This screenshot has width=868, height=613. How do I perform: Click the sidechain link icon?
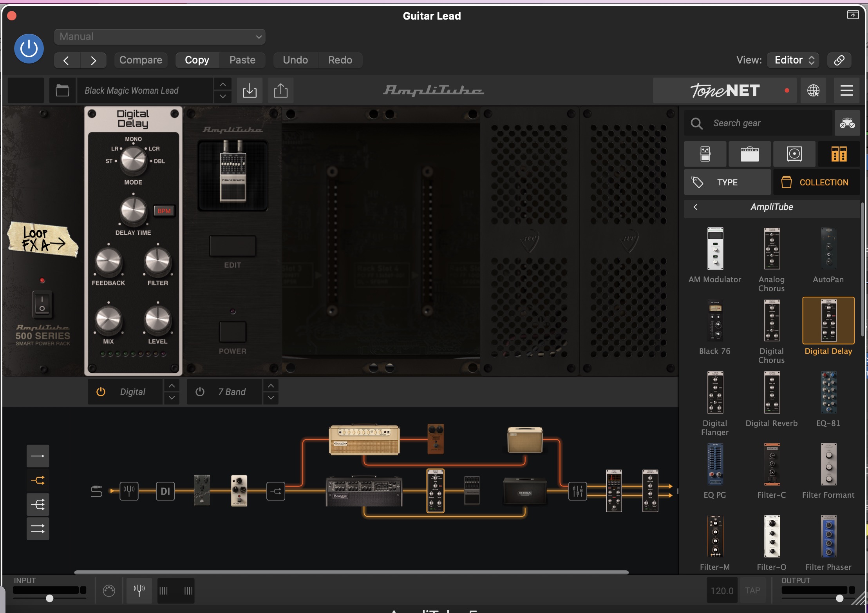(x=839, y=60)
